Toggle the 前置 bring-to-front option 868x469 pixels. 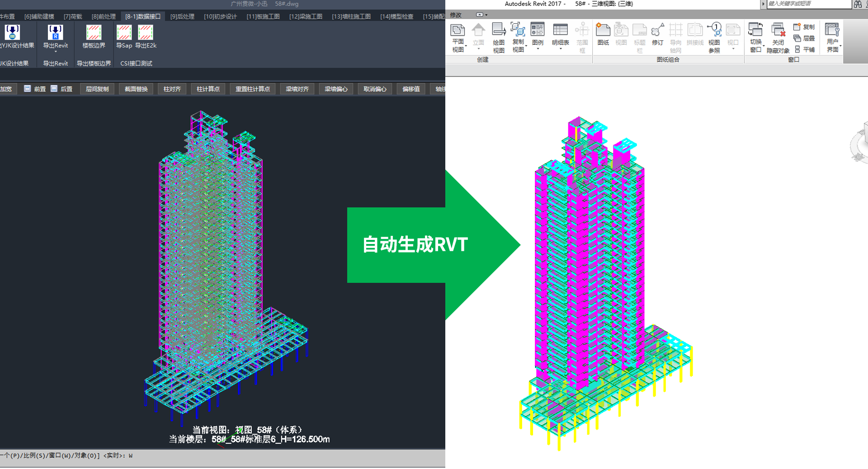pos(28,89)
